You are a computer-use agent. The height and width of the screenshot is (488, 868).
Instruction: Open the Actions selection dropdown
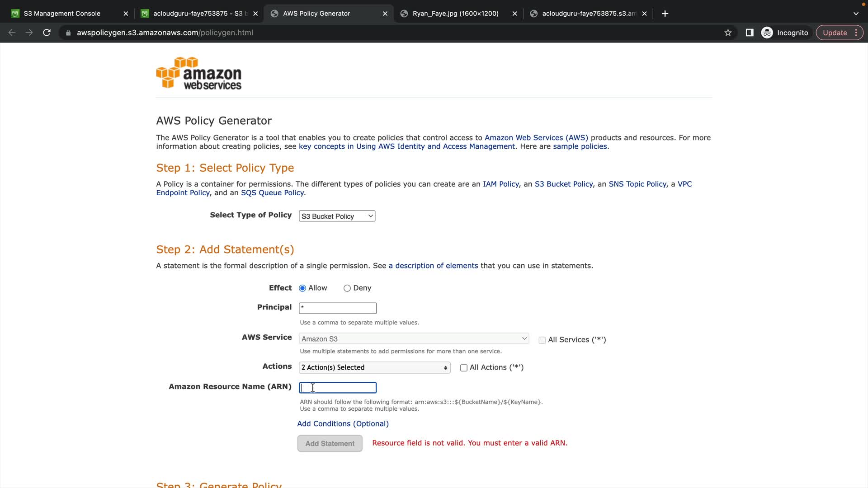coord(374,368)
